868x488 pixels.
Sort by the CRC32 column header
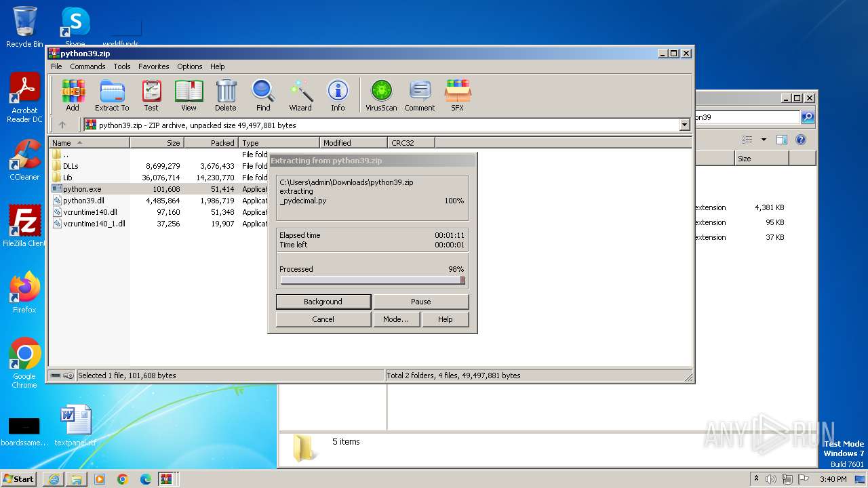click(x=411, y=142)
